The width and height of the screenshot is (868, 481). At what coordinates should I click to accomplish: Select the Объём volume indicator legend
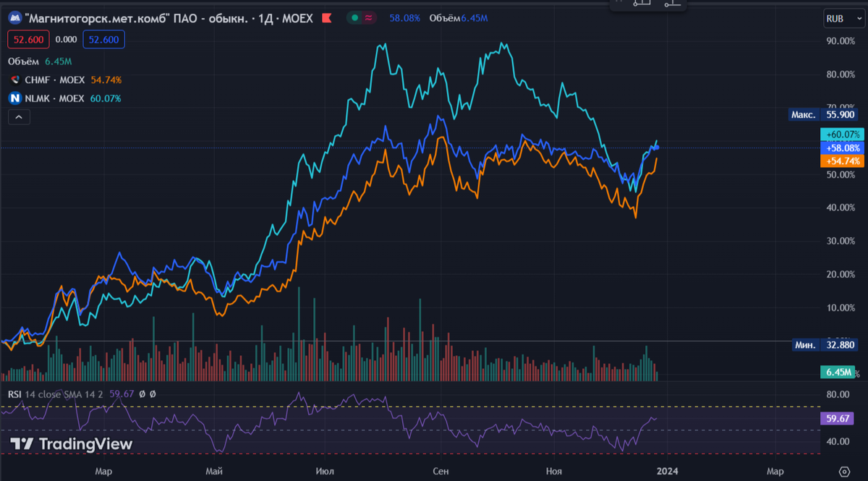(38, 61)
